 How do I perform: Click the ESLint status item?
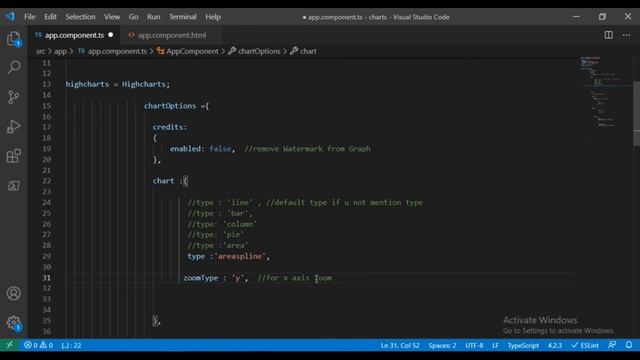(585, 345)
